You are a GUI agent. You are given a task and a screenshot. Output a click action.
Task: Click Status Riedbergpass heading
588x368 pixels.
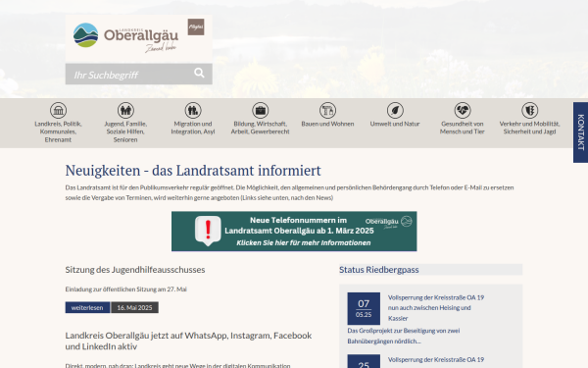click(379, 270)
